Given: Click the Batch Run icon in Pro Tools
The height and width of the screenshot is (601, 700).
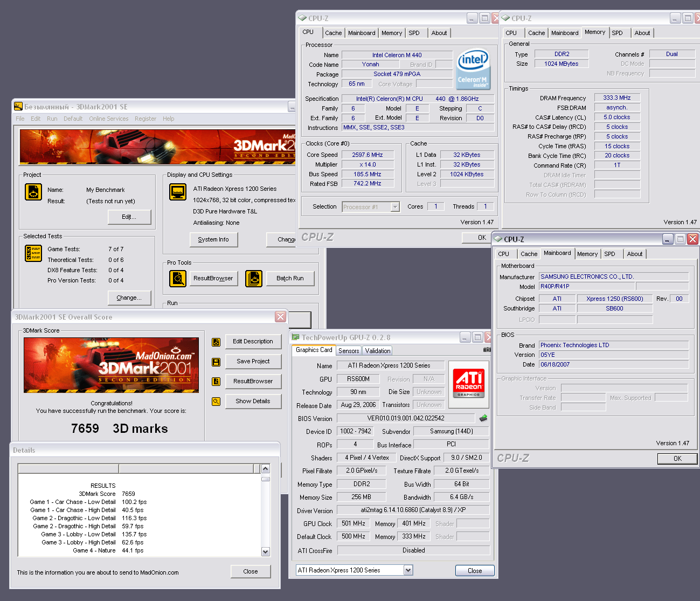Looking at the screenshot, I should pyautogui.click(x=254, y=278).
